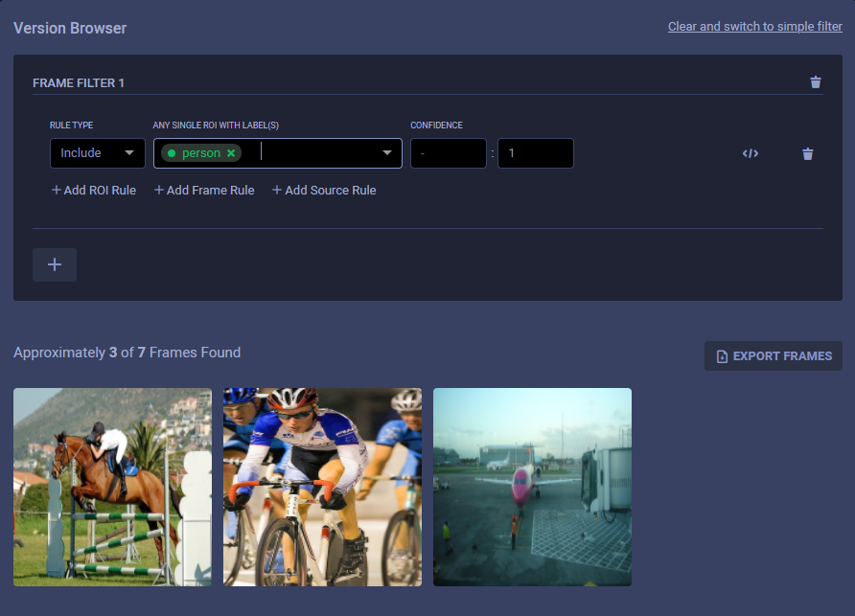Expand the ROI labels dropdown arrow
The height and width of the screenshot is (616, 855).
click(x=387, y=153)
